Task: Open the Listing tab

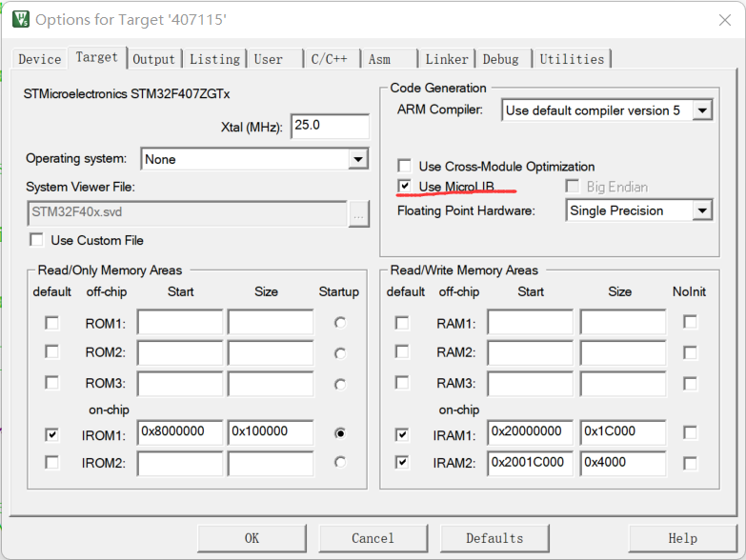Action: (x=214, y=59)
